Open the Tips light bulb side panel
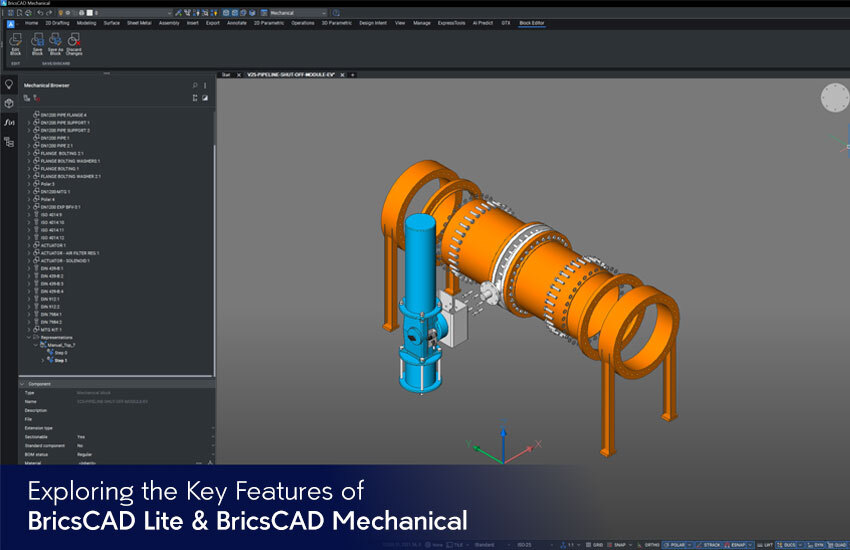The height and width of the screenshot is (550, 850). [x=9, y=85]
